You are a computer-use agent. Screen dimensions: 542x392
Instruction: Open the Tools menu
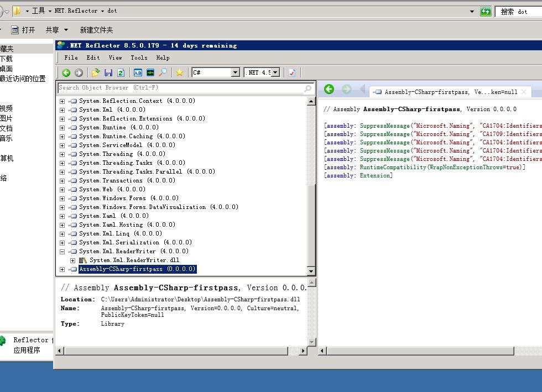pyautogui.click(x=139, y=58)
